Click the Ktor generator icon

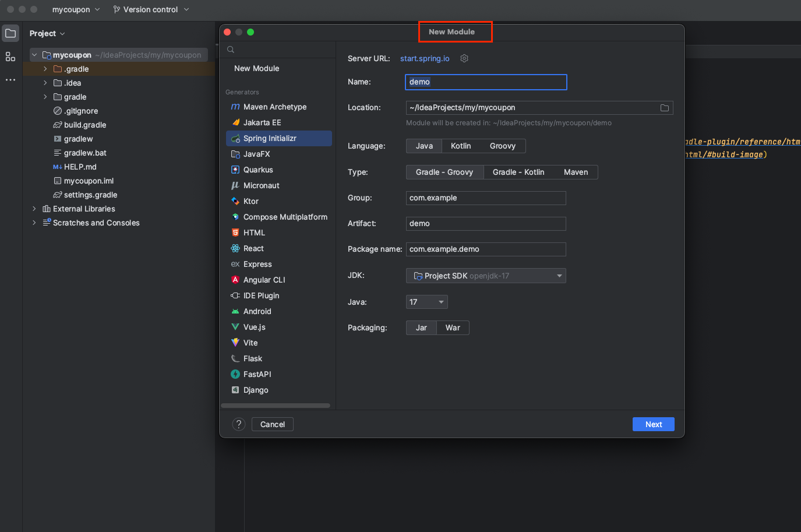click(235, 201)
